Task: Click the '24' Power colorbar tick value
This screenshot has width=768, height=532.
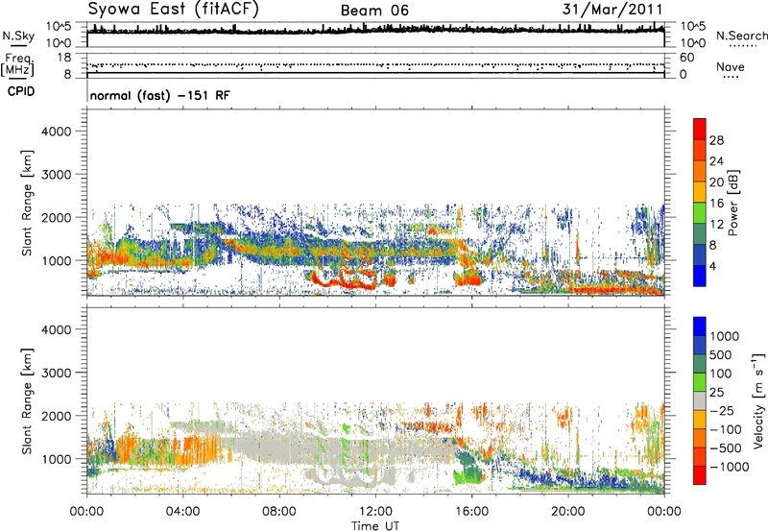Action: click(x=716, y=161)
